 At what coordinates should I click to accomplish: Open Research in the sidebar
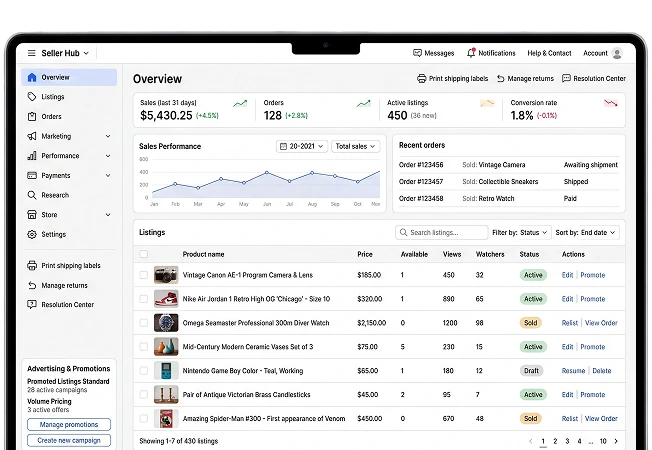69,195
